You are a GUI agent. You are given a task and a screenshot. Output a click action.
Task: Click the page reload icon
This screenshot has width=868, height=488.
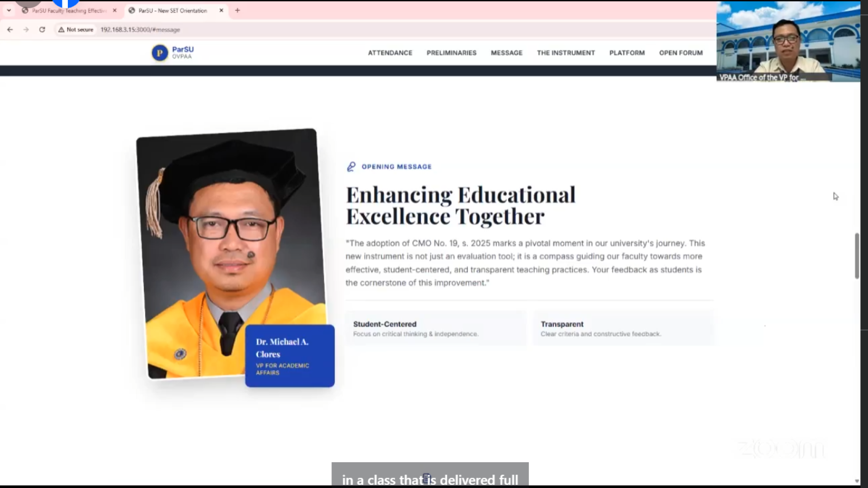click(x=42, y=29)
